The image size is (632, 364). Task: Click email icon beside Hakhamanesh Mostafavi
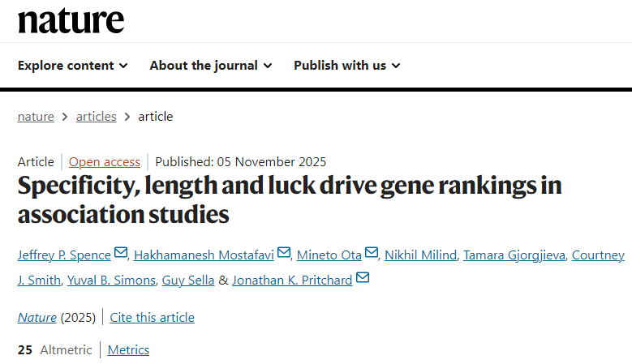pos(284,254)
